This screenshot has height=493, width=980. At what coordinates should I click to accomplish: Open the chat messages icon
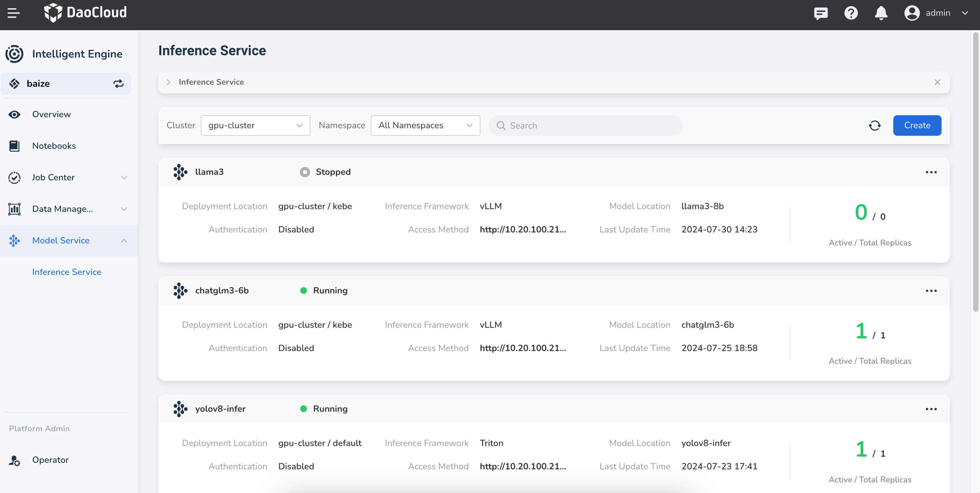pyautogui.click(x=821, y=13)
